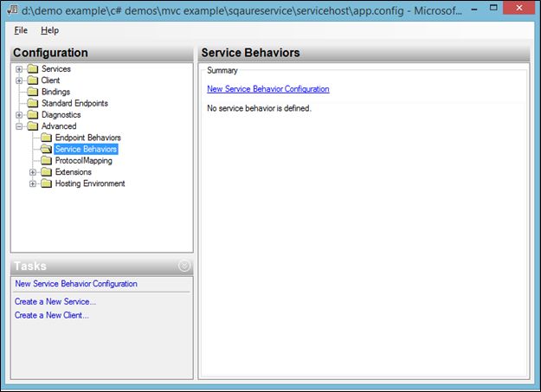Image resolution: width=541 pixels, height=392 pixels.
Task: Select the Endpoint Behaviors label
Action: 88,138
